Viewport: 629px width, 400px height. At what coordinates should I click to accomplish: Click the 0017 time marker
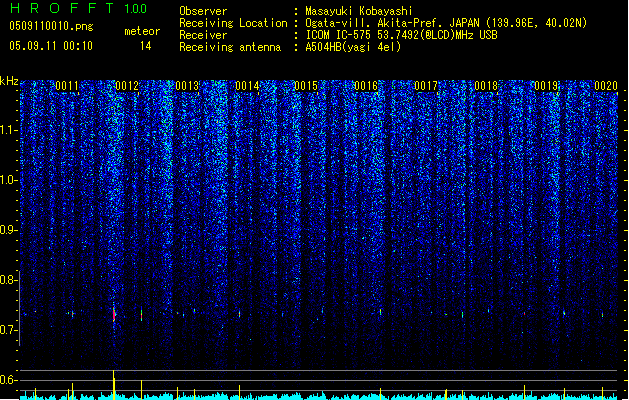pyautogui.click(x=426, y=86)
